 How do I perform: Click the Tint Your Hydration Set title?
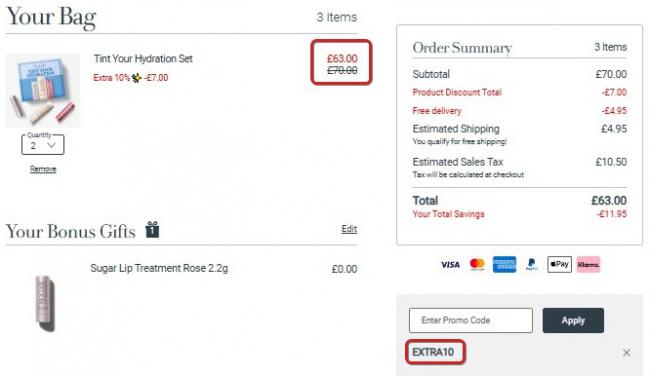pyautogui.click(x=143, y=58)
